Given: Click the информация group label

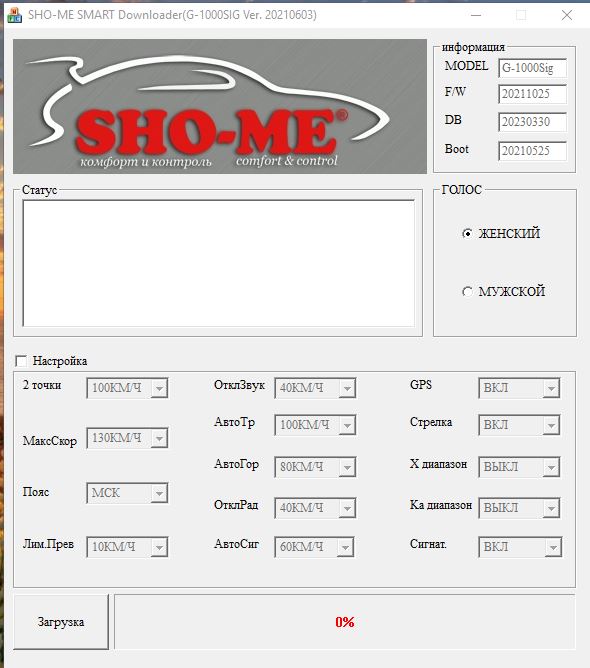Looking at the screenshot, I should click(x=473, y=47).
